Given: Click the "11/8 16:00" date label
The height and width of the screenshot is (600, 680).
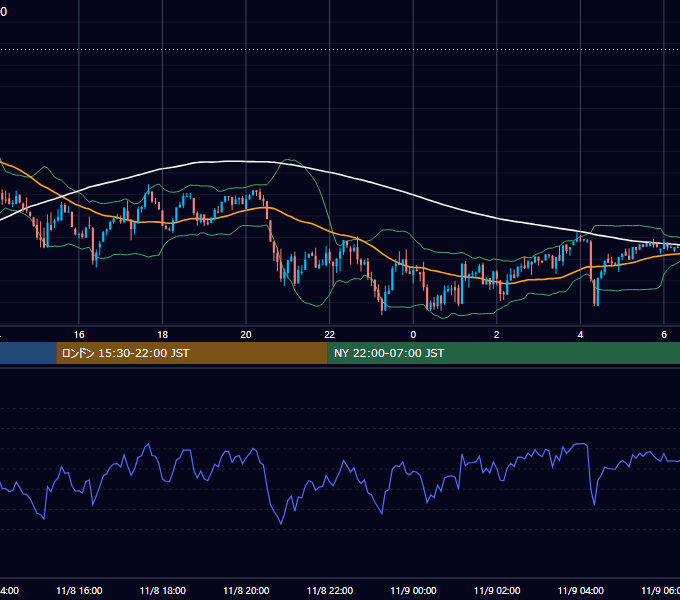Looking at the screenshot, I should tap(79, 591).
